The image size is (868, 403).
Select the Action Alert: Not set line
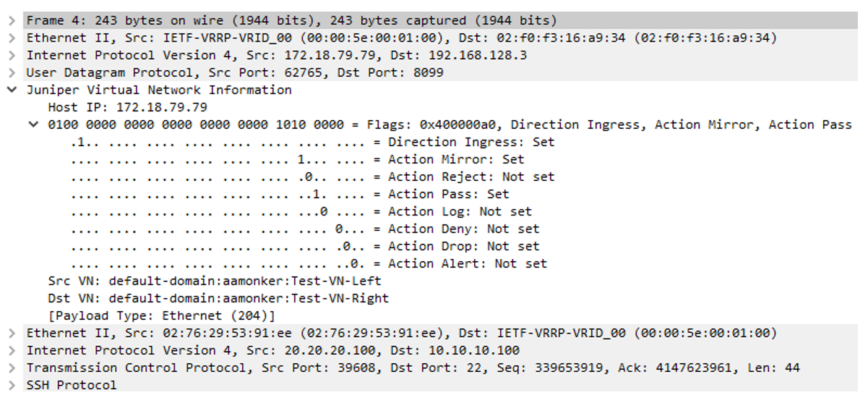309,263
